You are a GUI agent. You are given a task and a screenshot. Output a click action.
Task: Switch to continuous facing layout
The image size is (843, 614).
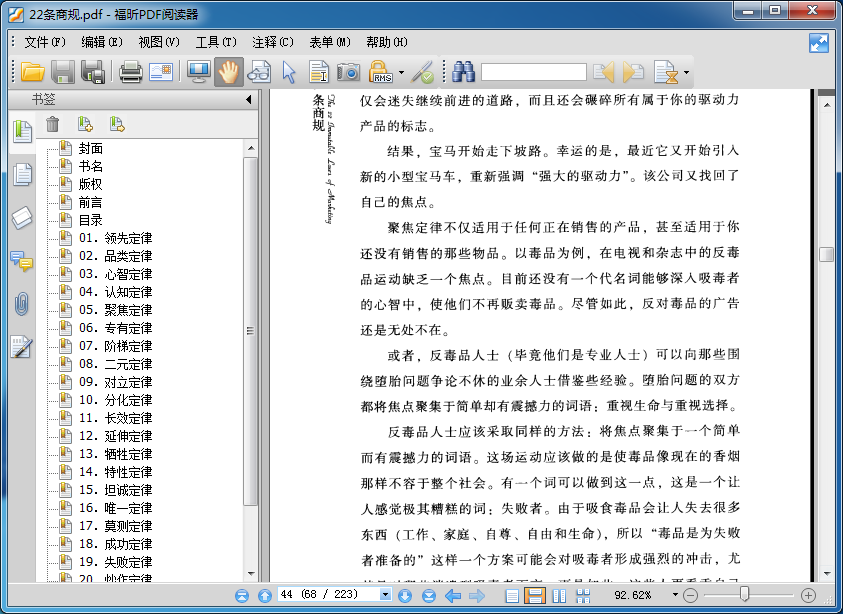[583, 595]
